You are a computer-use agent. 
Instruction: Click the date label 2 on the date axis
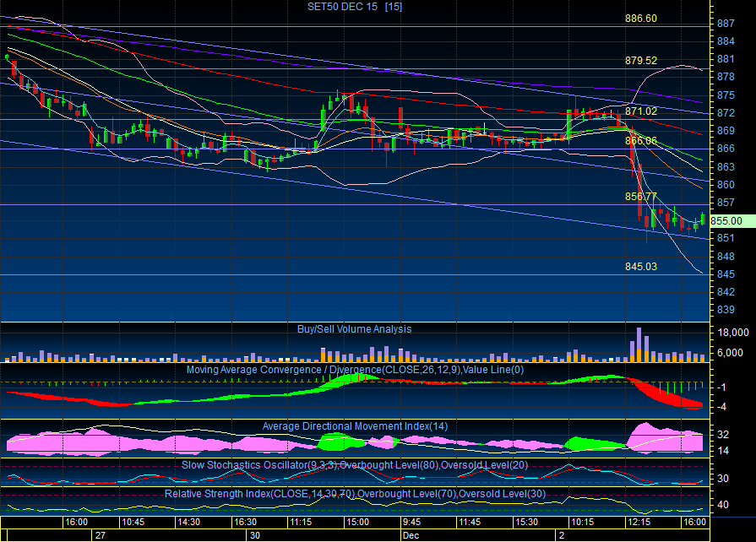pyautogui.click(x=562, y=535)
